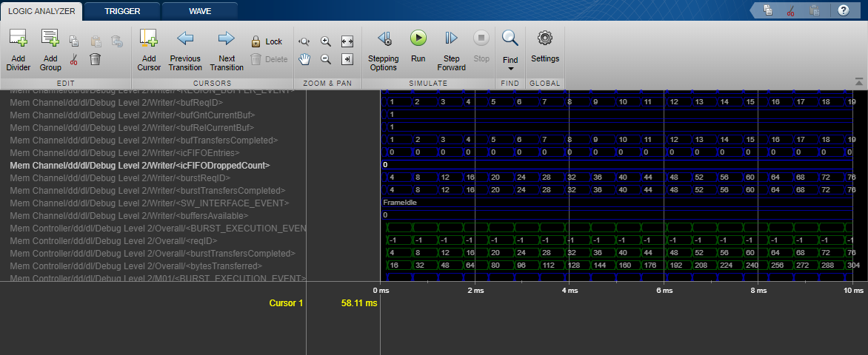Viewport: 868px width, 355px height.
Task: Click the zoom out magnifier
Action: point(325,59)
